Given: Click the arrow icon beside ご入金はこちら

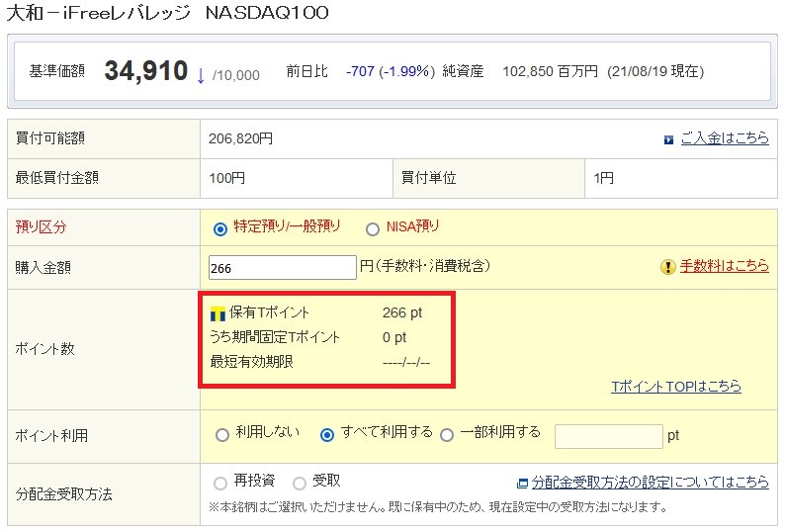Looking at the screenshot, I should (x=668, y=140).
